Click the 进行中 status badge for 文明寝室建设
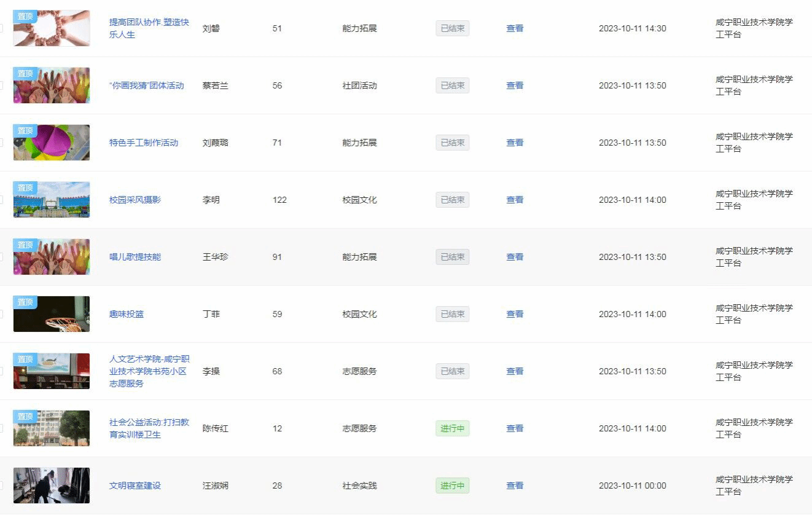Image resolution: width=812 pixels, height=515 pixels. point(452,486)
